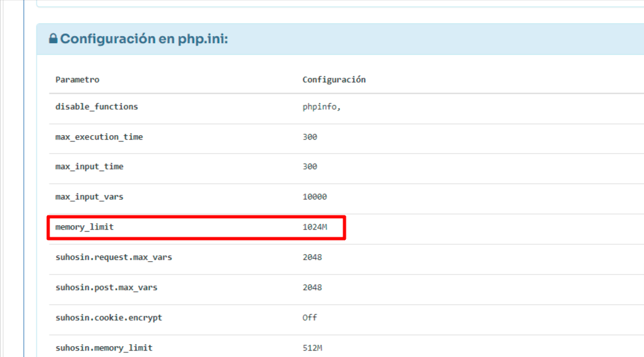This screenshot has height=357, width=644.
Task: Click the 'disable_functions' parameter name
Action: 96,107
